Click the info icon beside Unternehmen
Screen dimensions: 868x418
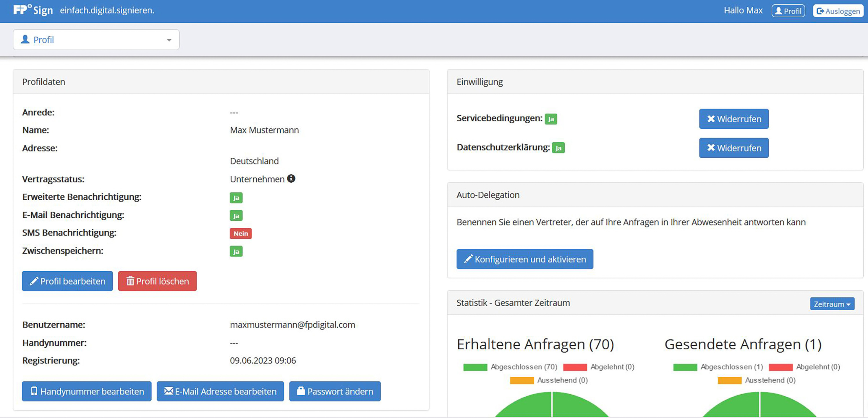pos(292,179)
